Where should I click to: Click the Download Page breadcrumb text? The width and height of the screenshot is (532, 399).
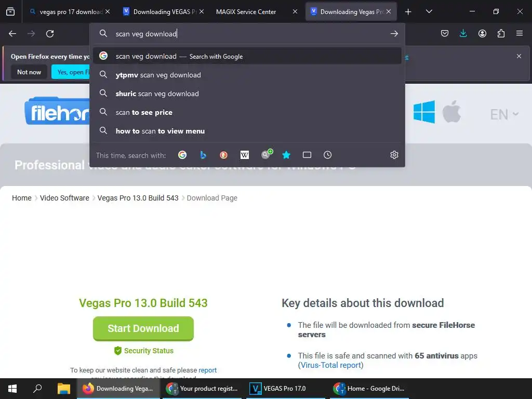[x=212, y=198]
